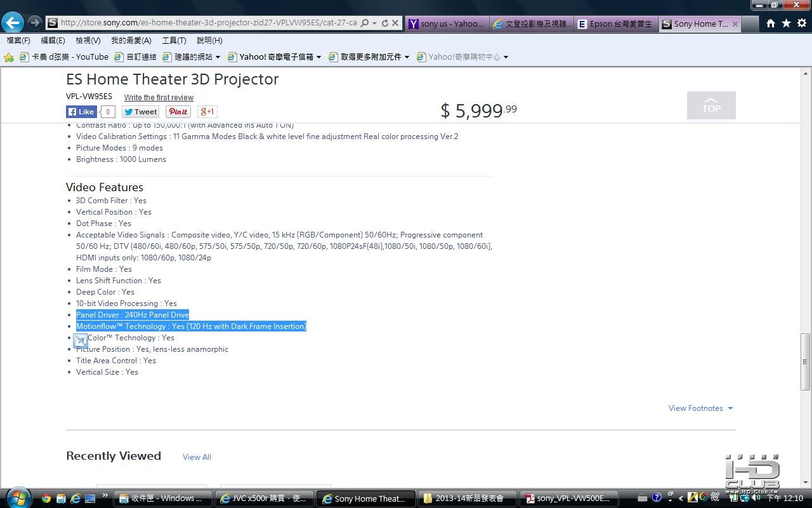Click the blue help icon in tray

657,498
